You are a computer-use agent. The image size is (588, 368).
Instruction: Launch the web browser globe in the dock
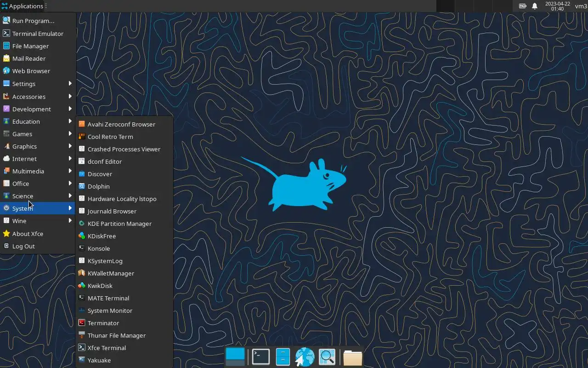point(305,357)
